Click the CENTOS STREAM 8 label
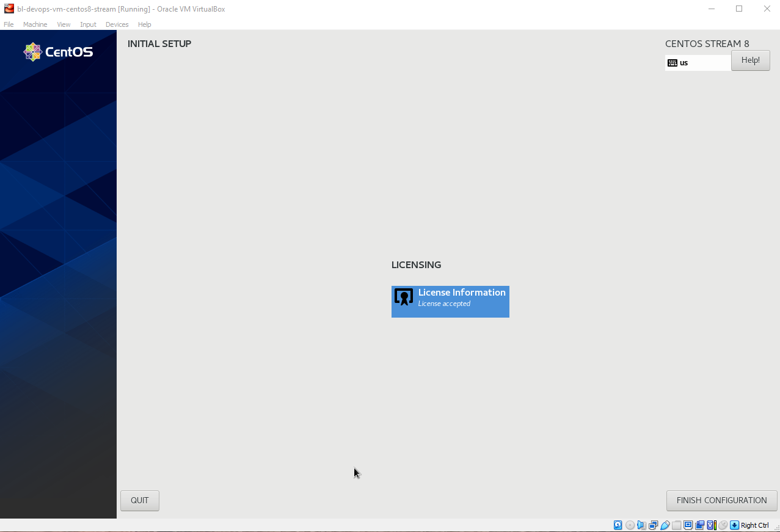Screen dimensions: 780x532 (x=707, y=44)
